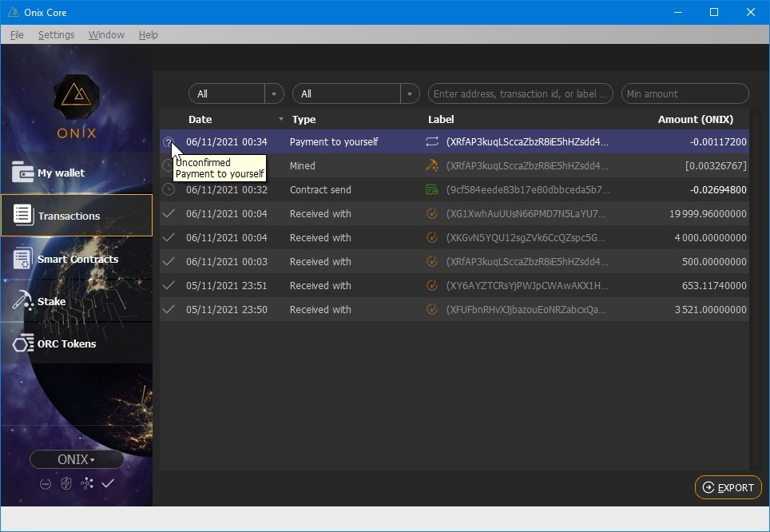This screenshot has height=532, width=770.
Task: Open the transaction type filter dropdown
Action: coord(356,93)
